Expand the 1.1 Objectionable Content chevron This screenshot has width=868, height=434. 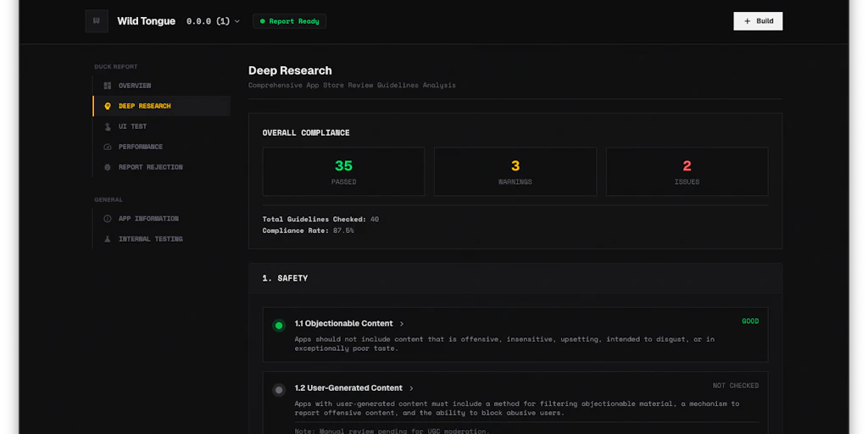[x=402, y=324]
